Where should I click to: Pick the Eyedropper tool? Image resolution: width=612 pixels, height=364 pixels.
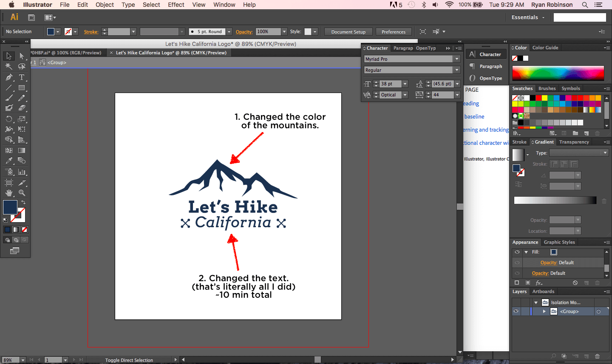pyautogui.click(x=8, y=161)
